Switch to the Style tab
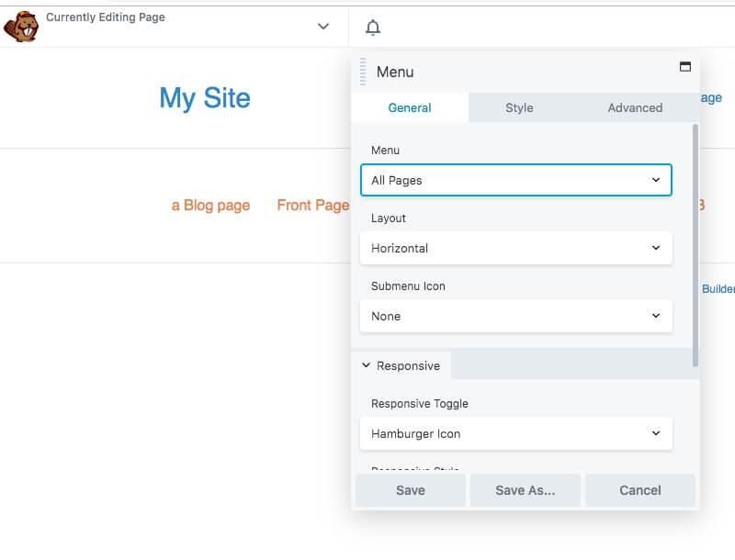735x560 pixels. (519, 107)
